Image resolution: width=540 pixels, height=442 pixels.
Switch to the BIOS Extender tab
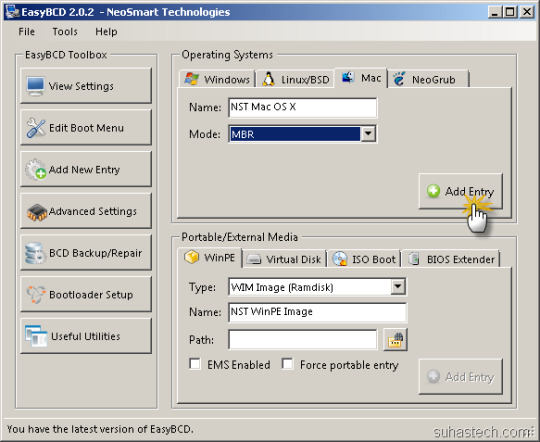(451, 259)
